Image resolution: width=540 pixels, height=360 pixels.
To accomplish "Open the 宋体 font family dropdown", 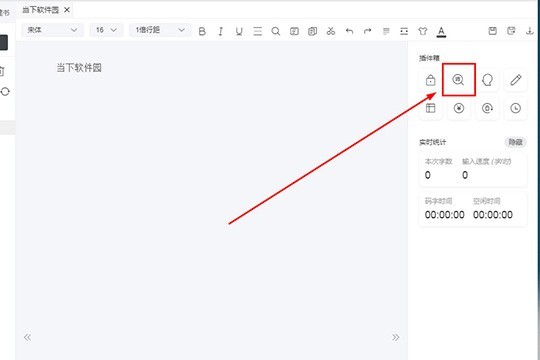I will pyautogui.click(x=52, y=30).
